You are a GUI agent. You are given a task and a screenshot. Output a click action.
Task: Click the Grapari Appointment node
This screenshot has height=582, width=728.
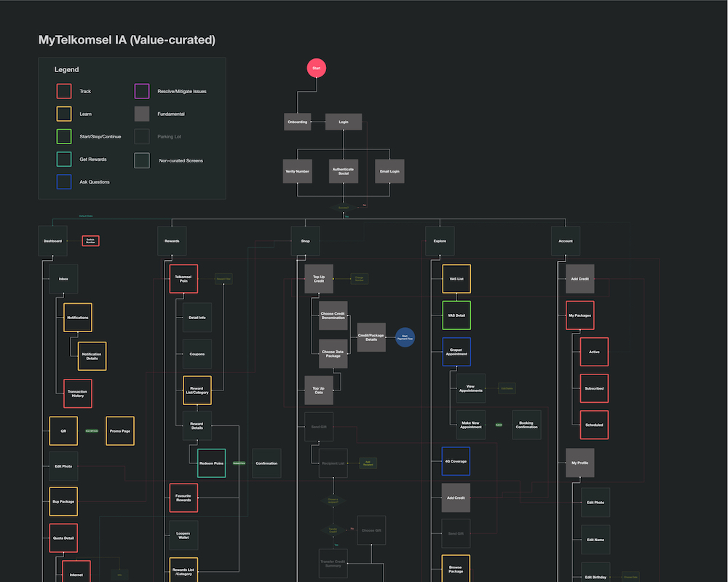click(456, 352)
